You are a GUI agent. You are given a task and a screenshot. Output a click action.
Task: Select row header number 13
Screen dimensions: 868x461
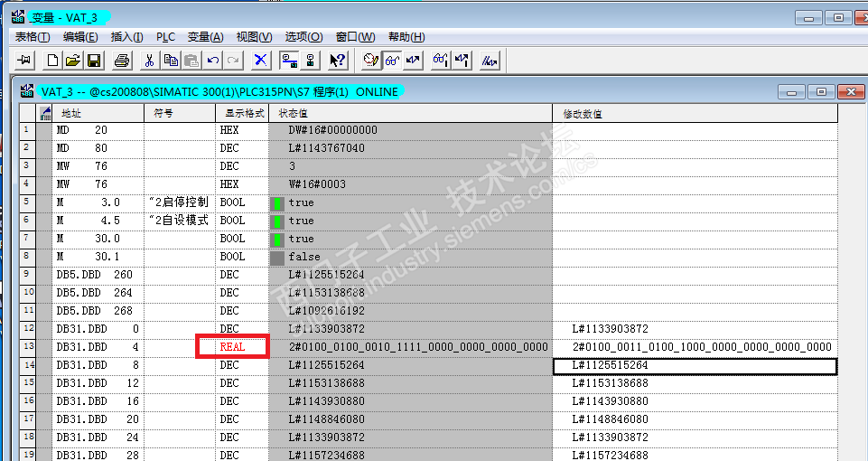(27, 347)
